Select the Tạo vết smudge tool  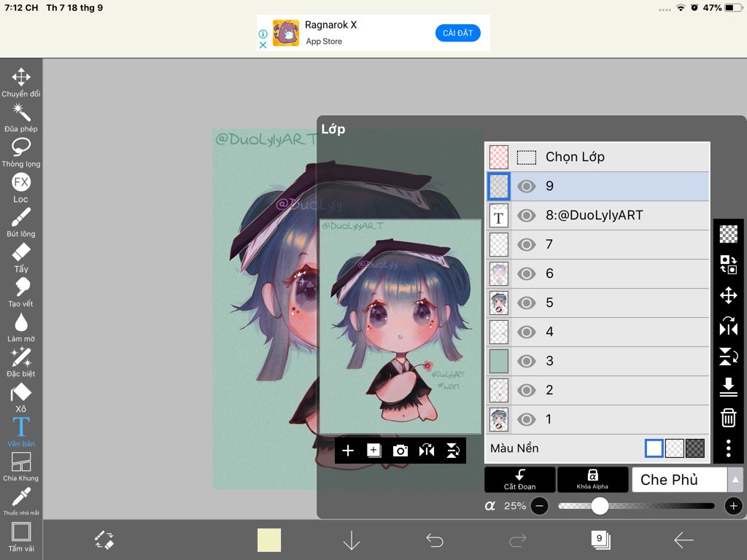[x=21, y=292]
